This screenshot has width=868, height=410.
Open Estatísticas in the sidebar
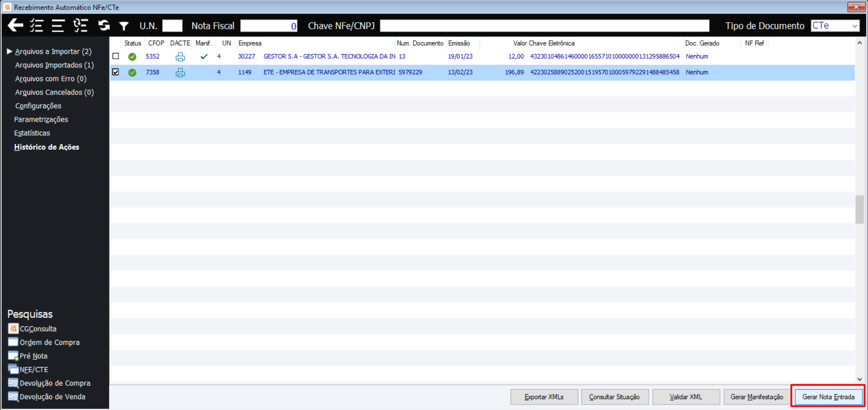32,133
